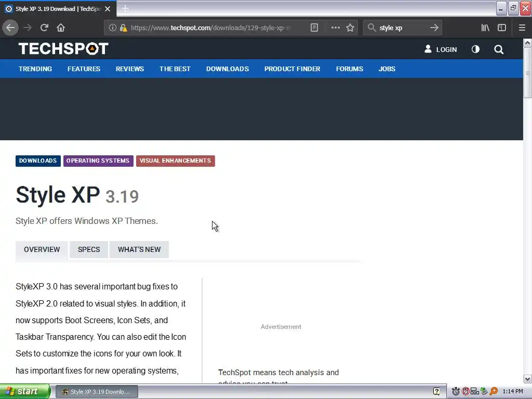Bookmark this page with the star
The width and height of the screenshot is (532, 399).
click(x=350, y=28)
